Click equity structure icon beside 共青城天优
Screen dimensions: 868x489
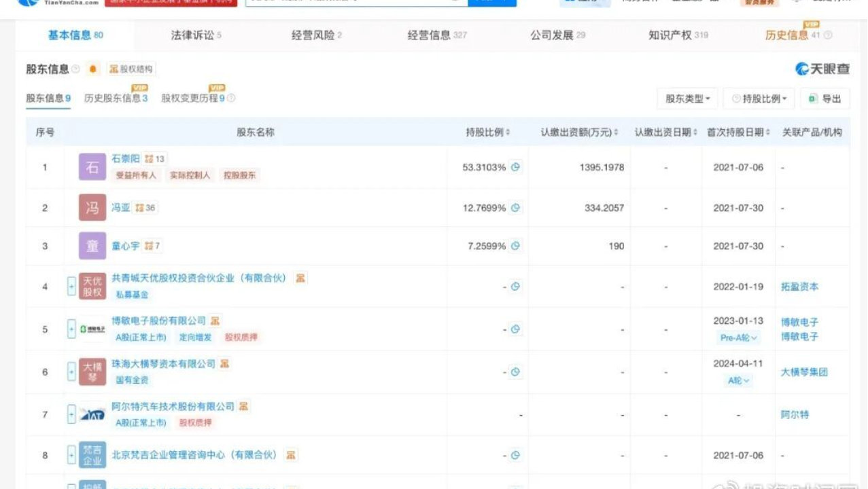[300, 278]
